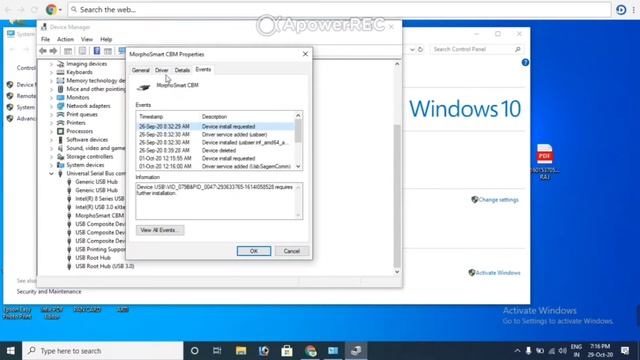
Task: Expand the Processors node
Action: pyautogui.click(x=51, y=131)
